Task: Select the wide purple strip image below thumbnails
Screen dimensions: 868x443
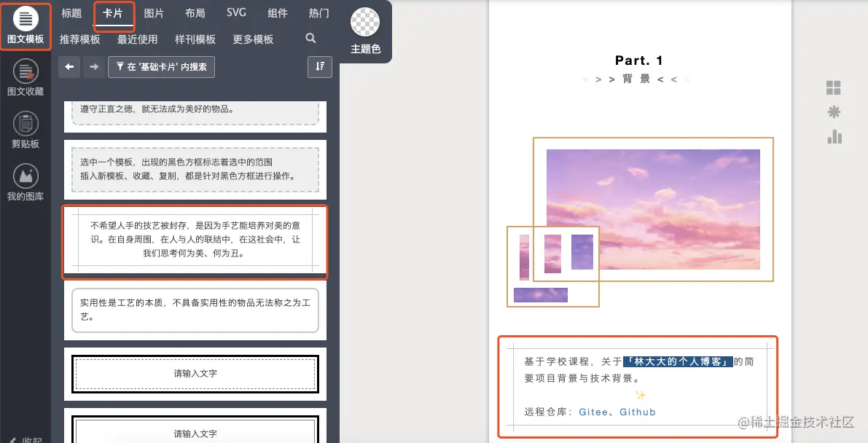Action: point(540,295)
